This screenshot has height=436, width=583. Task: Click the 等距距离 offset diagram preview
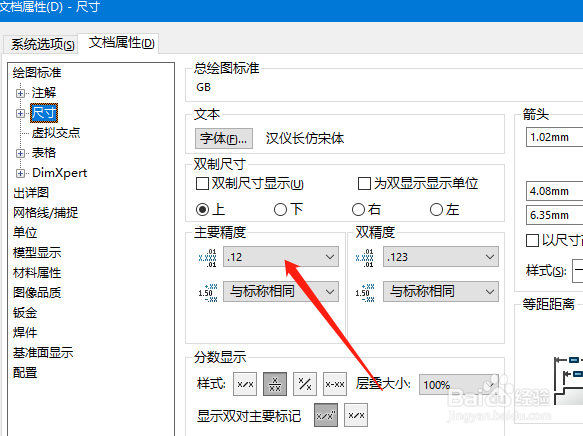point(568,380)
